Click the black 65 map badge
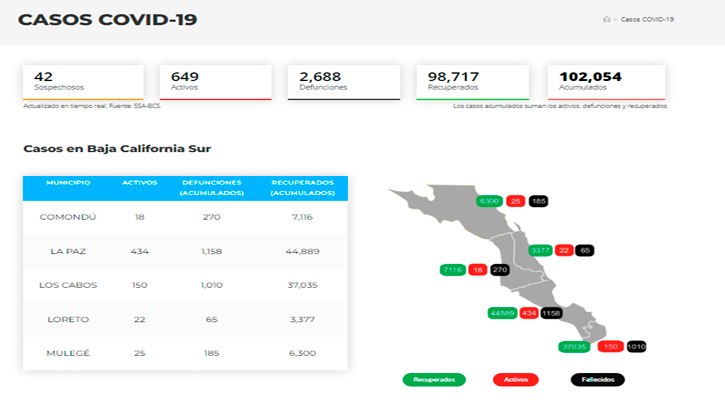Image resolution: width=725 pixels, height=400 pixels. coord(585,251)
